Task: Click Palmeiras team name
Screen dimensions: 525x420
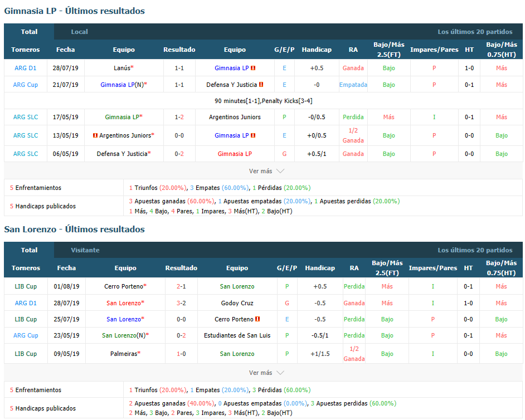Action: click(124, 354)
